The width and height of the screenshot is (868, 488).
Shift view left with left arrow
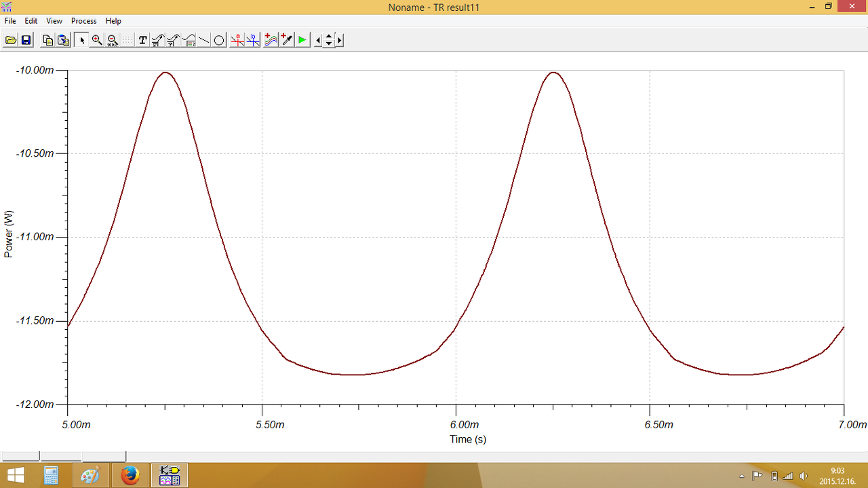(318, 40)
